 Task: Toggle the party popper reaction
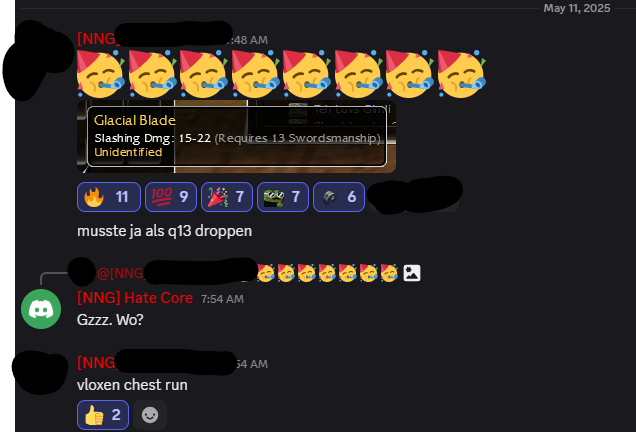(x=227, y=197)
